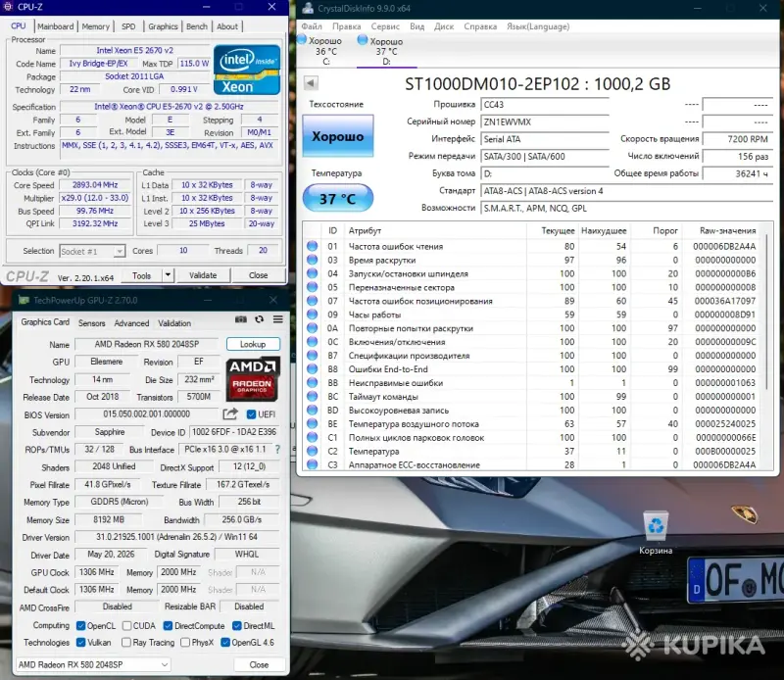Open the Tools dropdown arrow in CPU-Z
Viewport: 784px width, 680px height.
point(168,275)
